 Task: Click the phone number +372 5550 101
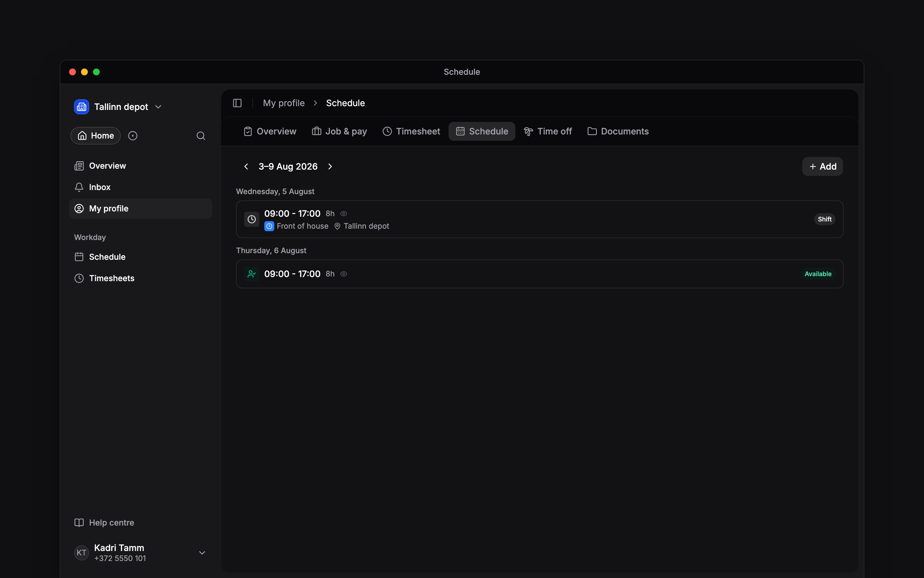click(120, 559)
